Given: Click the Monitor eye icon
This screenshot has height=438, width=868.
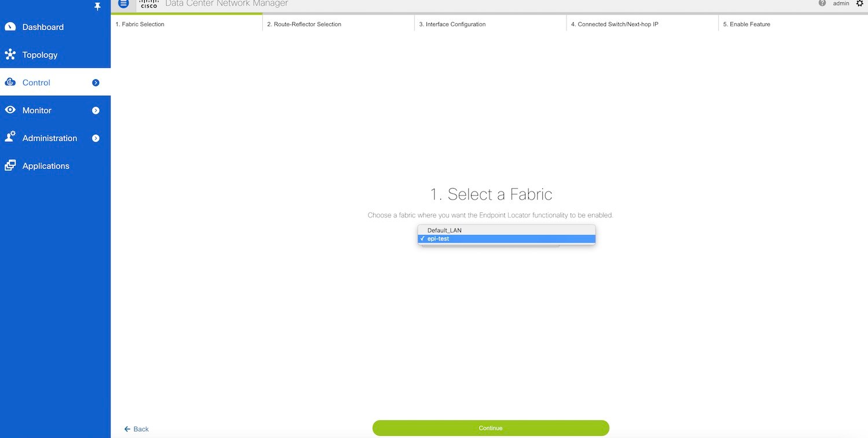Looking at the screenshot, I should point(10,110).
